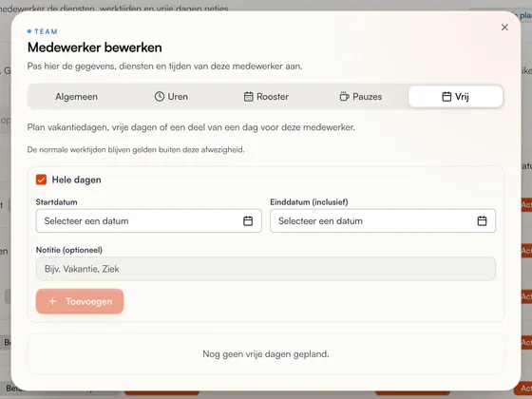The height and width of the screenshot is (399, 532).
Task: Click calendar icon in Startdatum field
Action: [248, 220]
